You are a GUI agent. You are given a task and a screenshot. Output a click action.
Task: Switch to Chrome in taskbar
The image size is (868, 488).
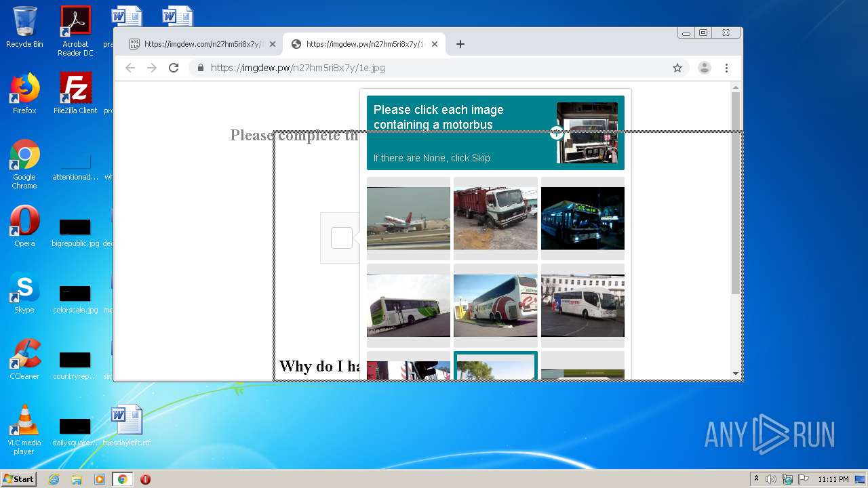pos(122,479)
